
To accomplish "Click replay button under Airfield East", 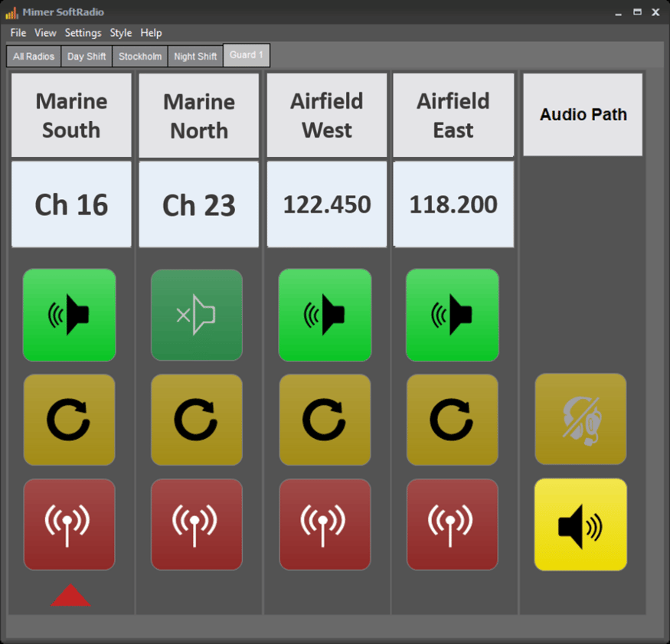I will point(453,420).
